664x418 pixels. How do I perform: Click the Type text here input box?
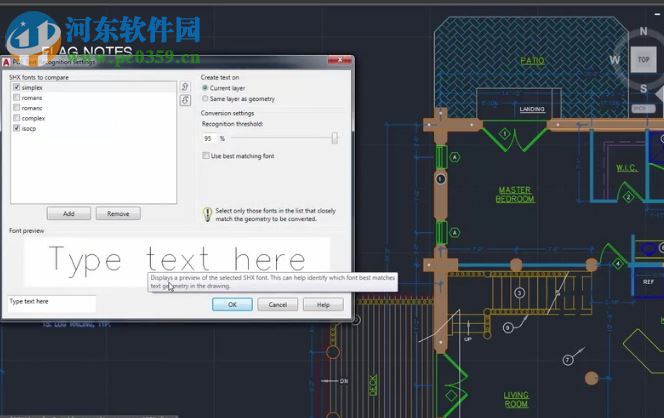[x=52, y=303]
